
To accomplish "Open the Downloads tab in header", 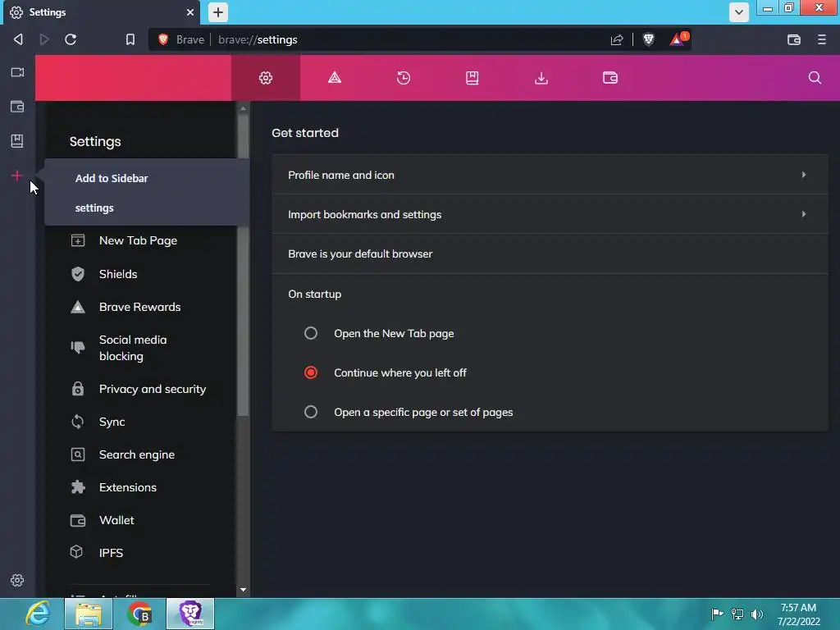I will (x=541, y=78).
